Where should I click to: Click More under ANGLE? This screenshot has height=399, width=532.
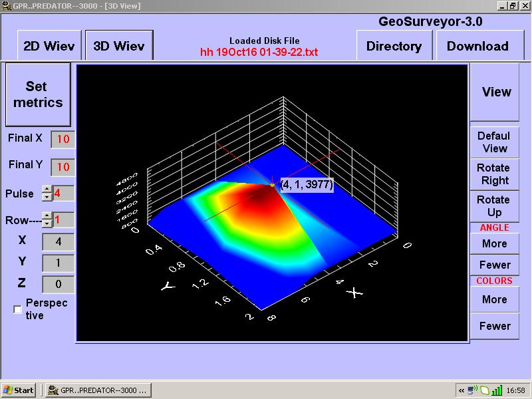coord(495,243)
